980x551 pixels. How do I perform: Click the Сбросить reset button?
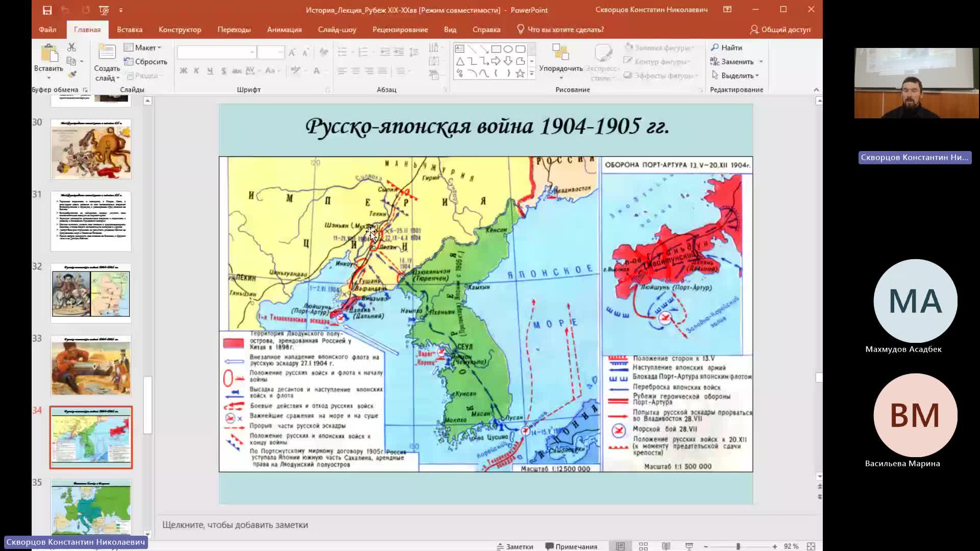(146, 62)
